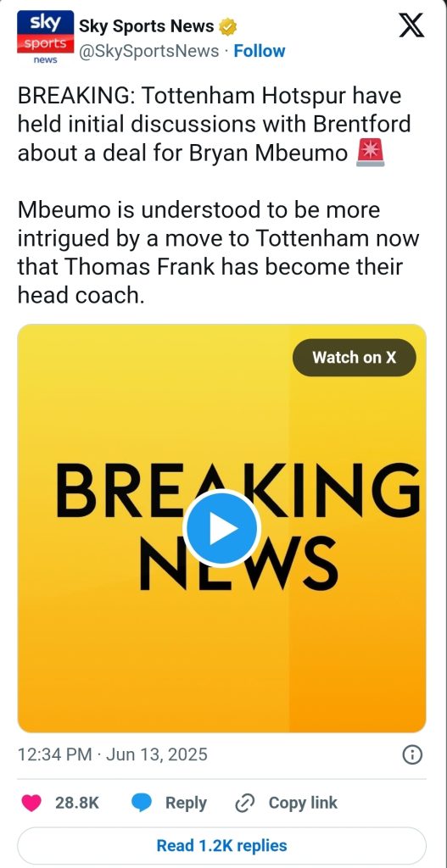Follow the Sky Sports News account
The height and width of the screenshot is (868, 447).
pos(260,51)
